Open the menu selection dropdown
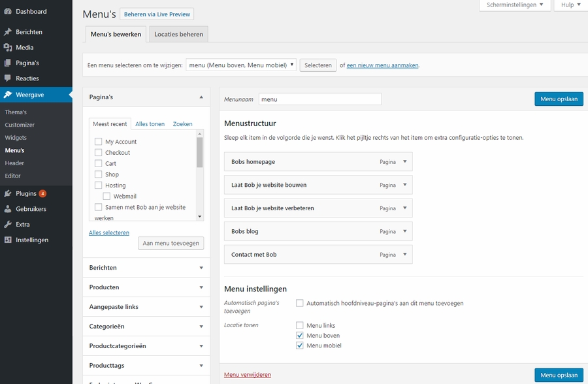The height and width of the screenshot is (384, 588). pos(241,65)
